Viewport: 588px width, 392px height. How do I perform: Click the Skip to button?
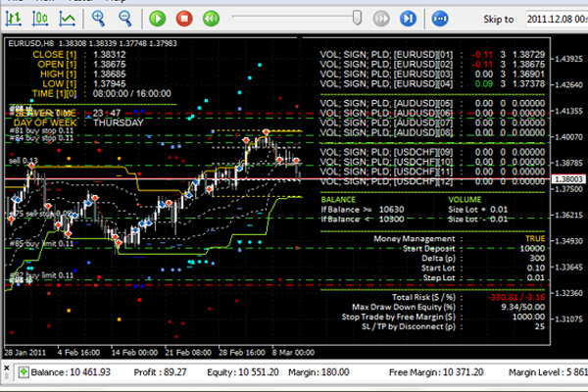pyautogui.click(x=498, y=18)
